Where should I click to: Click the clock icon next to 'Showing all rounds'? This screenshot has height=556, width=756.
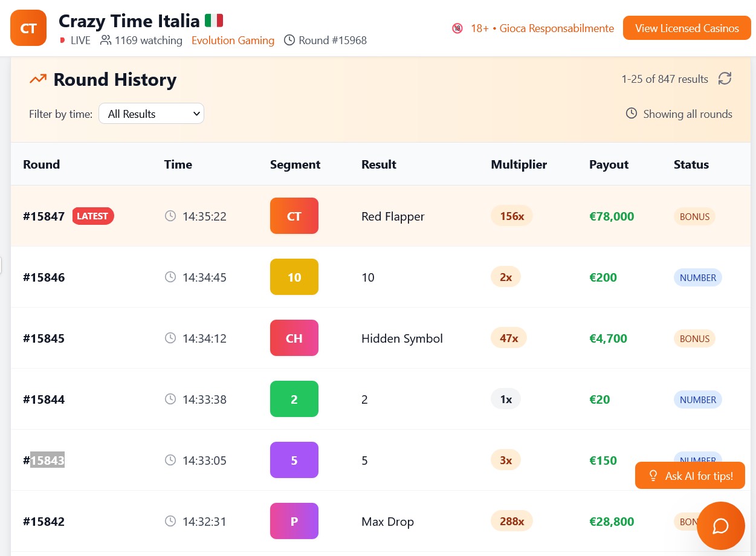click(x=632, y=114)
